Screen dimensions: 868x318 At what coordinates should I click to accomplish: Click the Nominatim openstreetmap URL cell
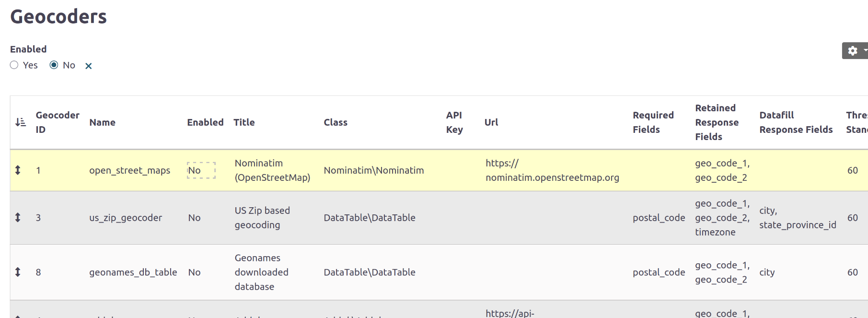coord(552,170)
